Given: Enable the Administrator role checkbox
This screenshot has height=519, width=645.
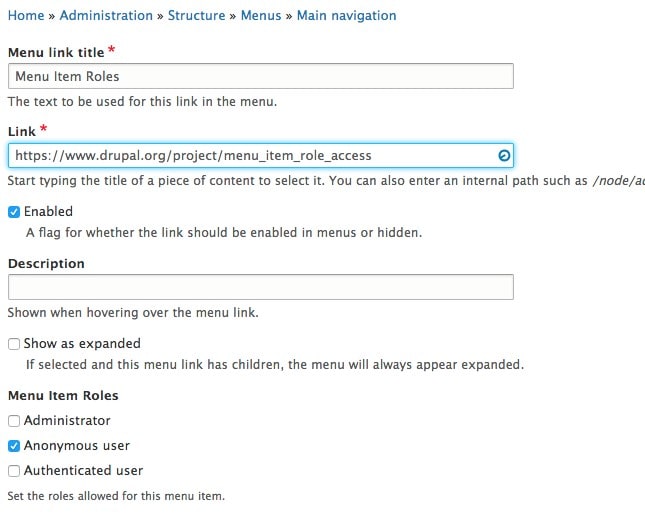Looking at the screenshot, I should (x=14, y=421).
